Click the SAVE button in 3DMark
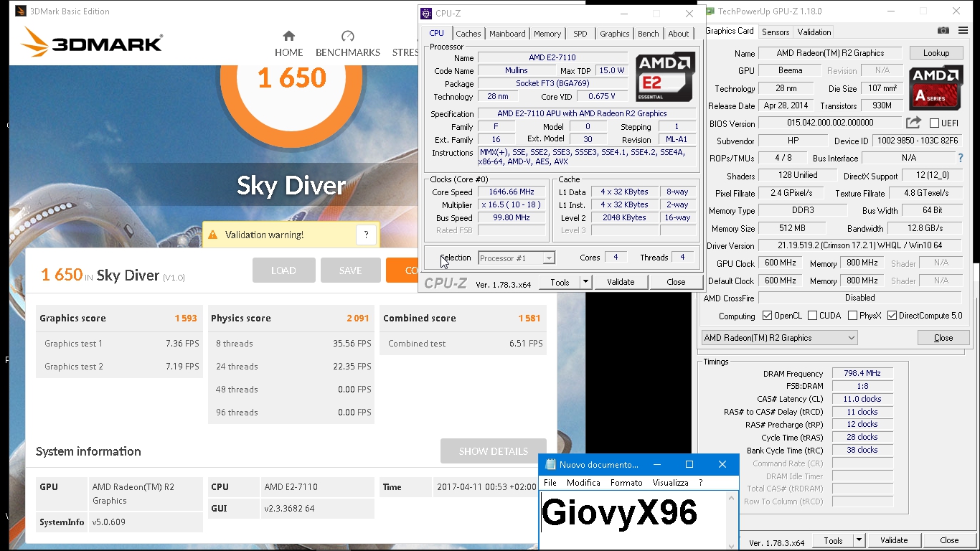Viewport: 980px width, 551px height. click(x=350, y=270)
